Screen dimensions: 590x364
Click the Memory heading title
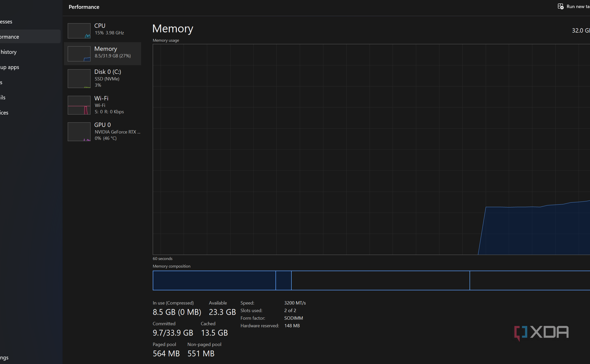pyautogui.click(x=173, y=29)
